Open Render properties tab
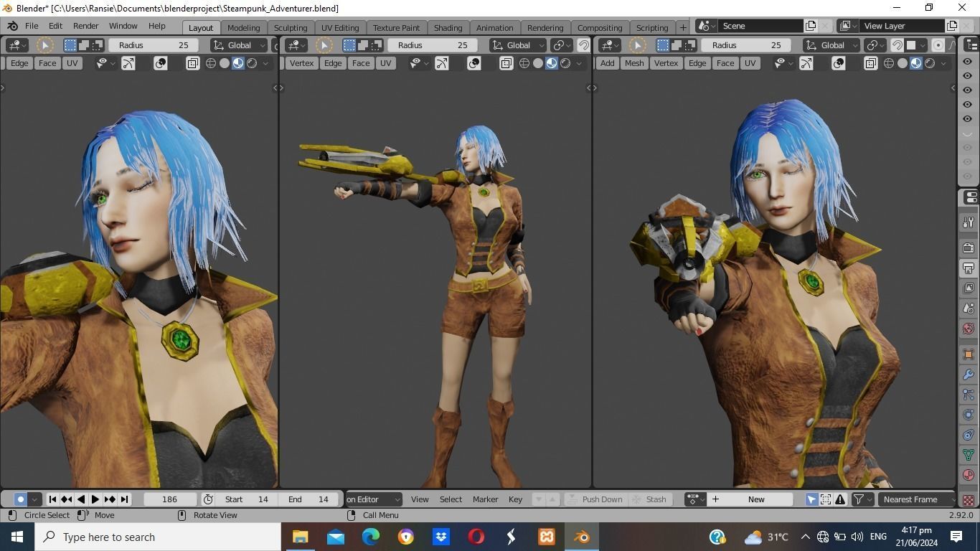This screenshot has width=980, height=551. coord(969,248)
